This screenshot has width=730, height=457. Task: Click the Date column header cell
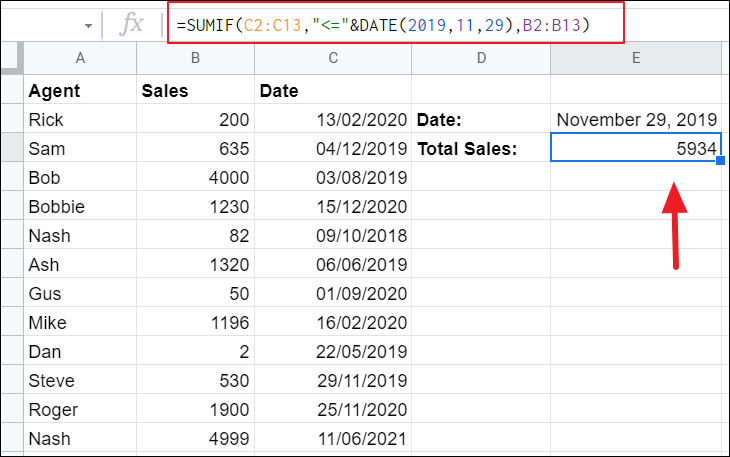[x=331, y=91]
